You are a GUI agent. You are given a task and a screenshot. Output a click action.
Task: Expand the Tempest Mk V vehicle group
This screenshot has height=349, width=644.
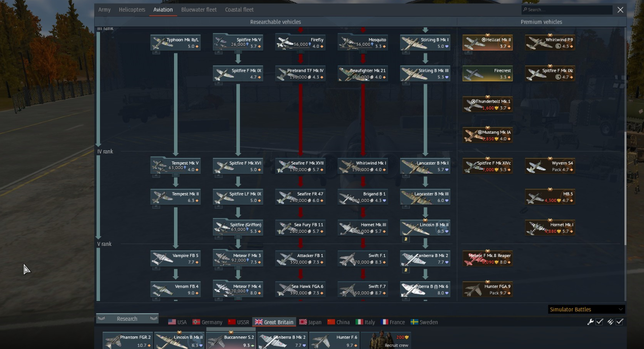(175, 166)
